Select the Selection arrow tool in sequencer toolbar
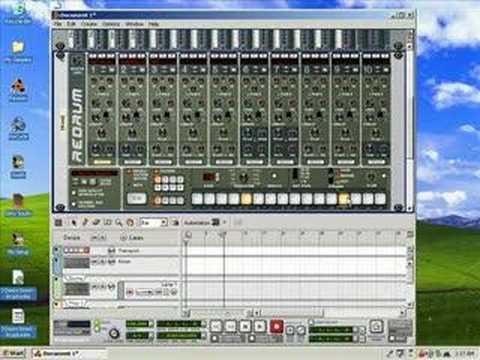The width and height of the screenshot is (480, 360). [x=74, y=222]
